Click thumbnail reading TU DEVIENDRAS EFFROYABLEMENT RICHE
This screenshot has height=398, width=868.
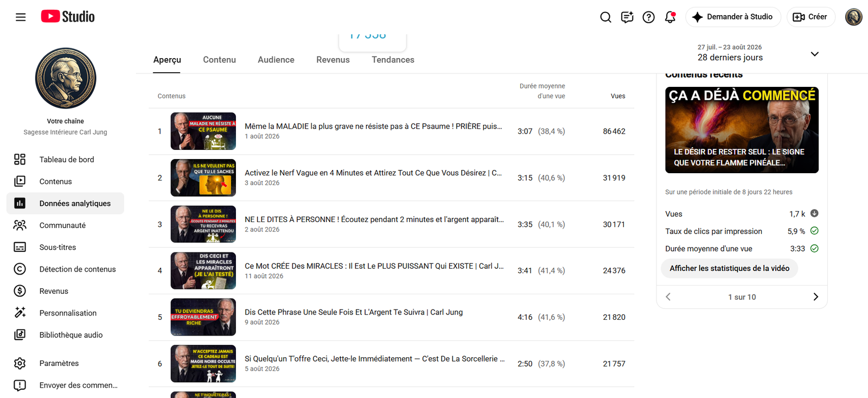203,317
